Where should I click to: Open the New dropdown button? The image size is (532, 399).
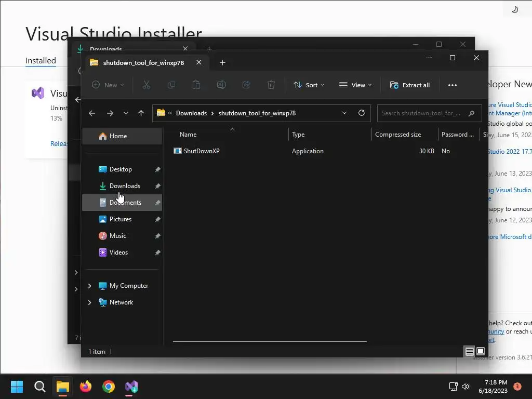[x=108, y=85]
